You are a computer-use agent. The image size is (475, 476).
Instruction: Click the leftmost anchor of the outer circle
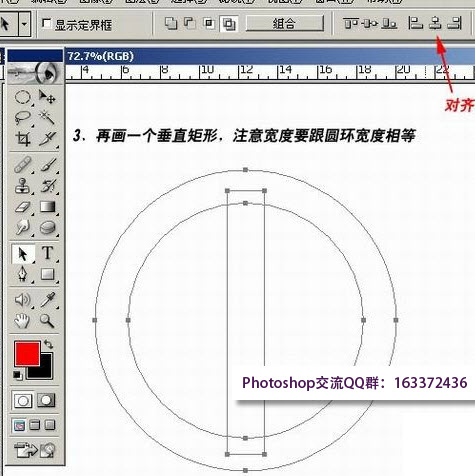95,320
